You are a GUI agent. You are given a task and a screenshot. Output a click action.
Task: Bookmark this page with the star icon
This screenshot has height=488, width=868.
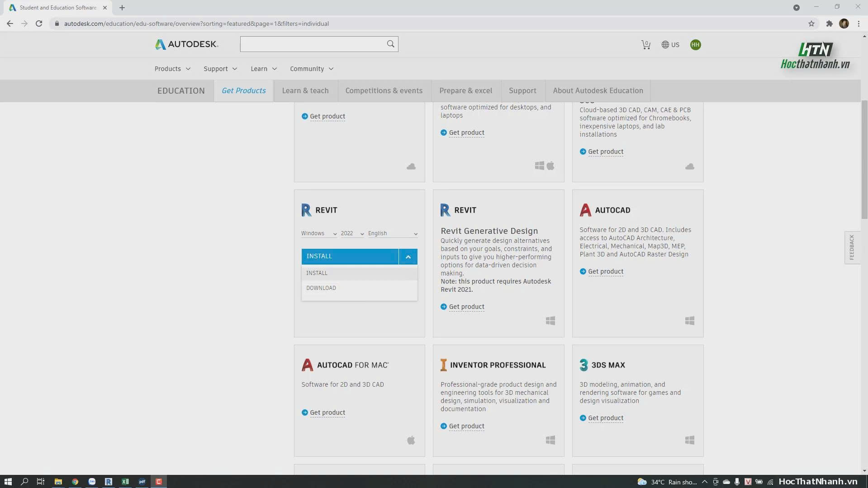point(811,24)
